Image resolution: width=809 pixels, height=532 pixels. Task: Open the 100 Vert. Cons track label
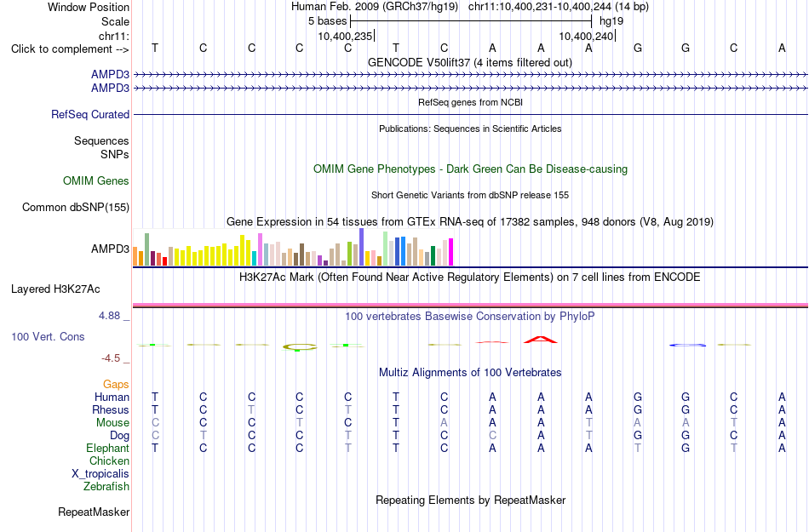point(48,336)
